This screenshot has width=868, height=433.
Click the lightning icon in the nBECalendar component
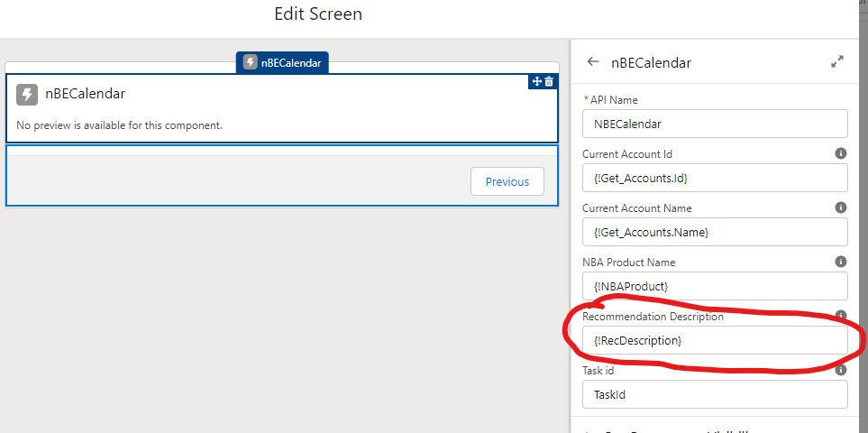(27, 94)
